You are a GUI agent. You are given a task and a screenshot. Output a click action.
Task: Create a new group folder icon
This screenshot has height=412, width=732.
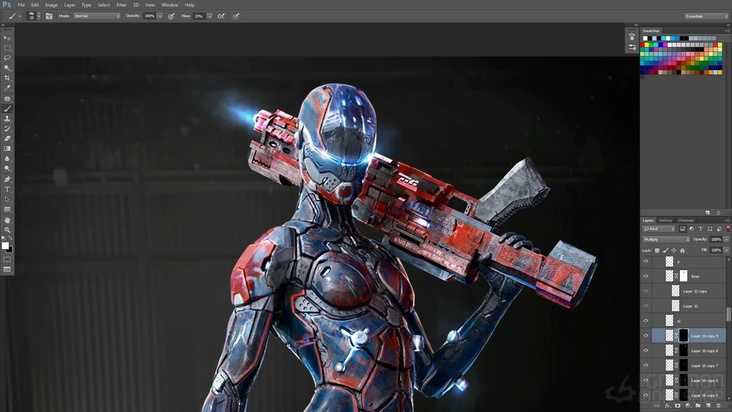698,406
